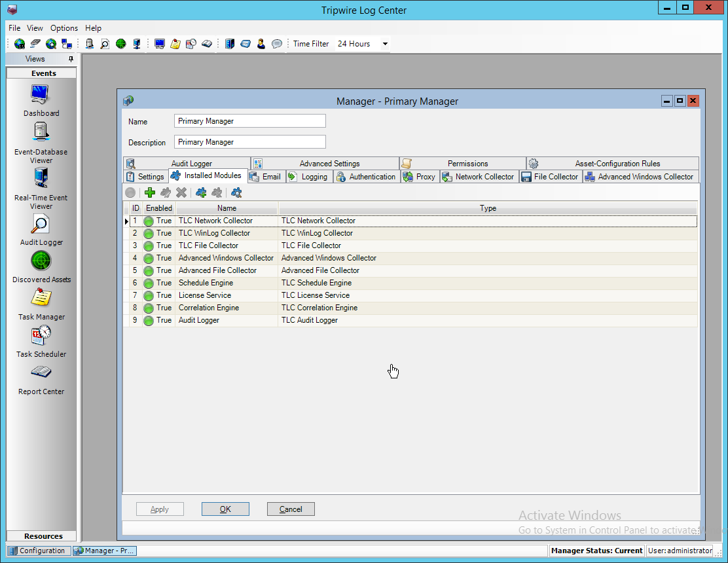This screenshot has height=563, width=728.
Task: Click the globe with binoculars toolbar icon
Action: point(20,44)
